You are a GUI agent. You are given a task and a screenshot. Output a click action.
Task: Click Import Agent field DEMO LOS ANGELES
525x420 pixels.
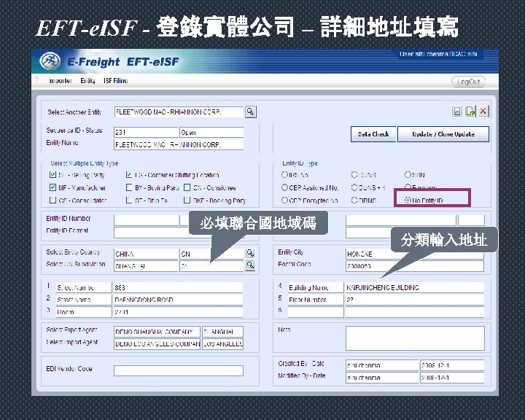[157, 344]
